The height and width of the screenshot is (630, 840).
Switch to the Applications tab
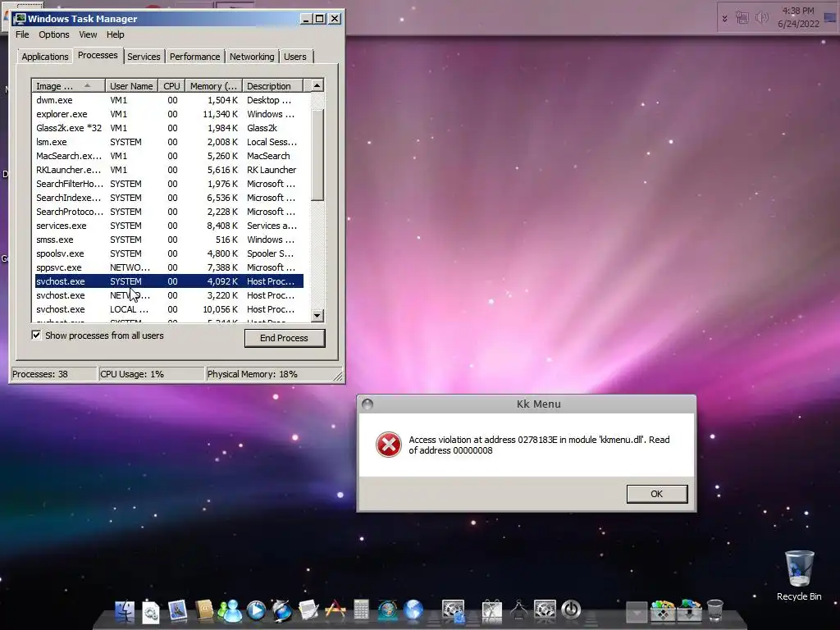[45, 57]
